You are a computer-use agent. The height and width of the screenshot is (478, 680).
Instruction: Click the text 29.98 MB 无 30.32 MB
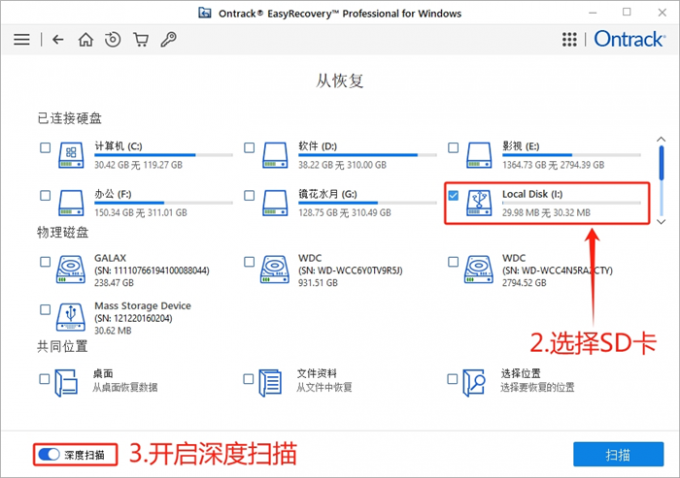pos(546,213)
